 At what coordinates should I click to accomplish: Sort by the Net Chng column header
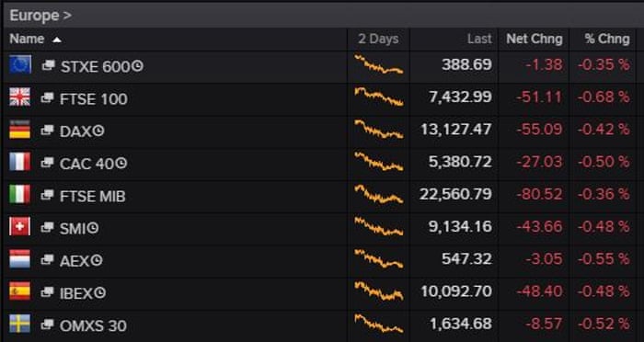pyautogui.click(x=535, y=39)
